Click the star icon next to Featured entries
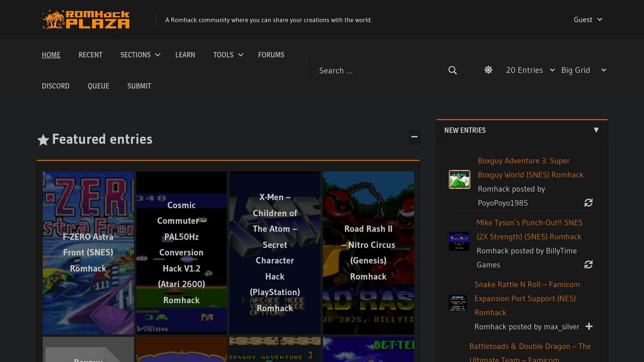Image resolution: width=644 pixels, height=362 pixels. coord(43,140)
